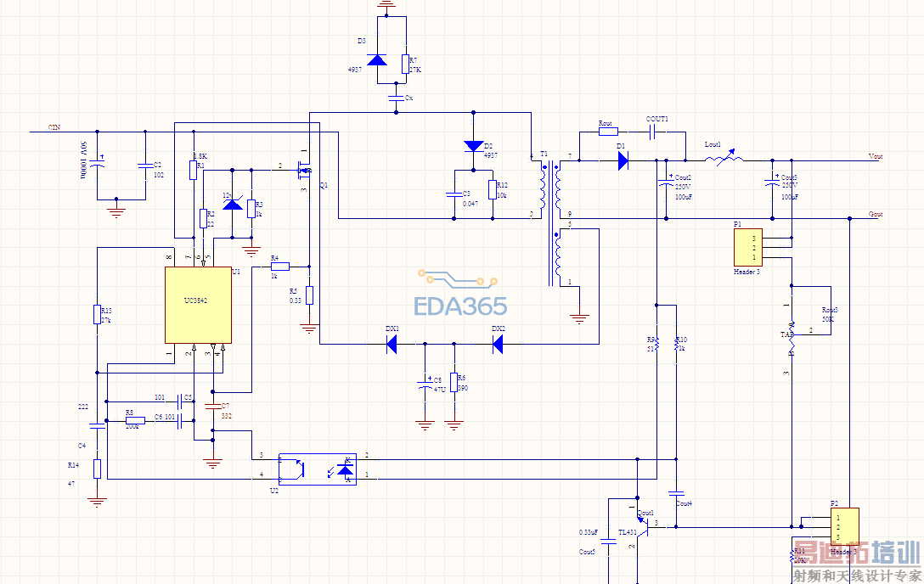Viewport: 924px width, 584px height.
Task: Select the Rout resistor above D1
Action: tap(608, 132)
